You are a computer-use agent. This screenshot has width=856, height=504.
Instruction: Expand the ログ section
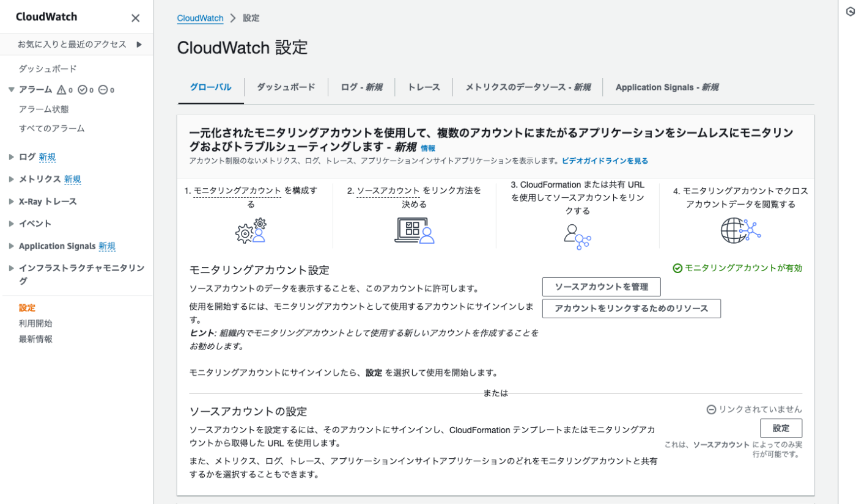pos(11,157)
